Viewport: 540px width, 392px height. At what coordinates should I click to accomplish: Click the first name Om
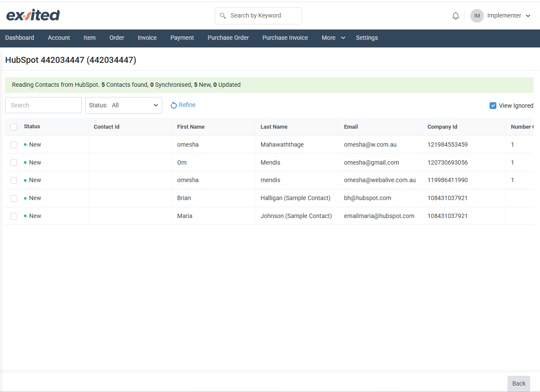tap(182, 162)
